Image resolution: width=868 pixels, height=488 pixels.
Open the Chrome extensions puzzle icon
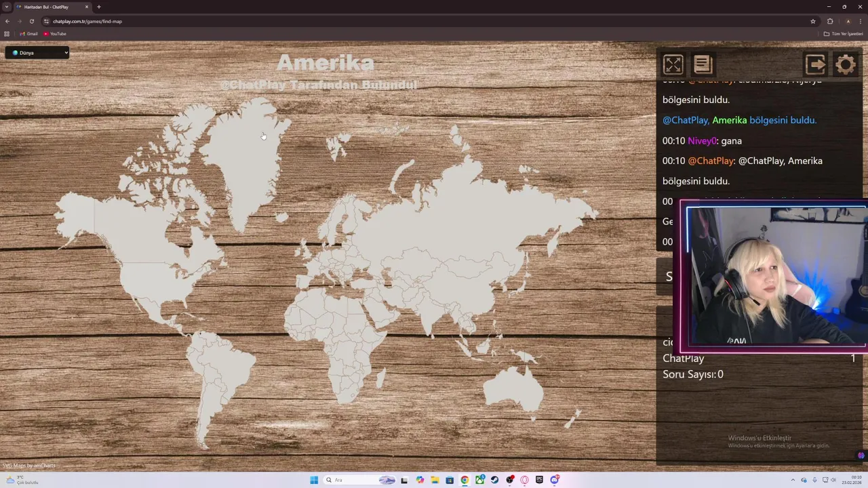point(830,21)
